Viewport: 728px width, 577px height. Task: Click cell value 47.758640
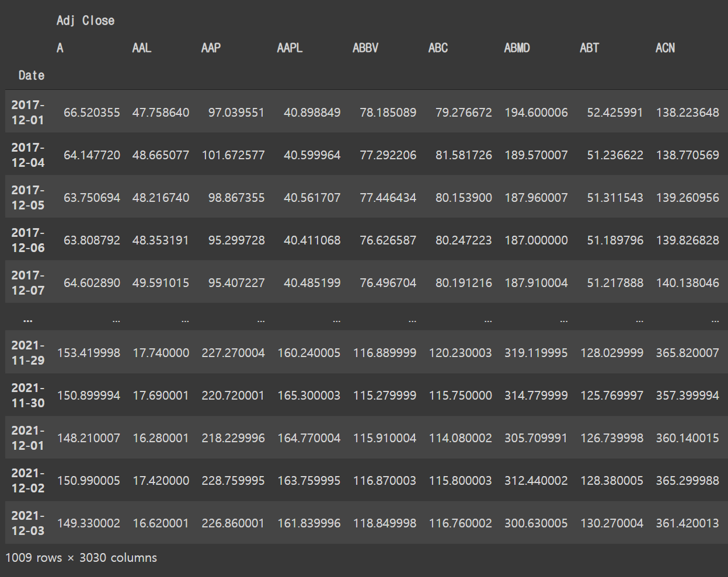tap(161, 113)
